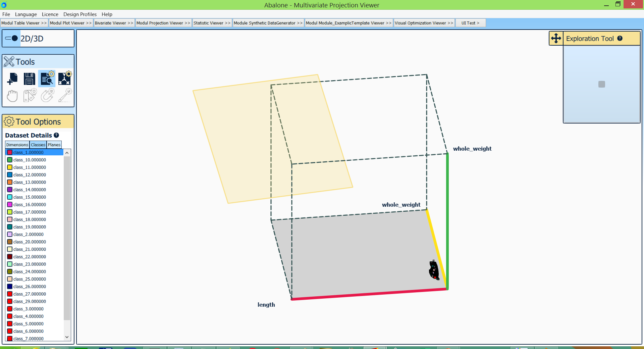Screen dimensions: 644x349
Task: Click the paintbrush tool icon
Action: 64,96
